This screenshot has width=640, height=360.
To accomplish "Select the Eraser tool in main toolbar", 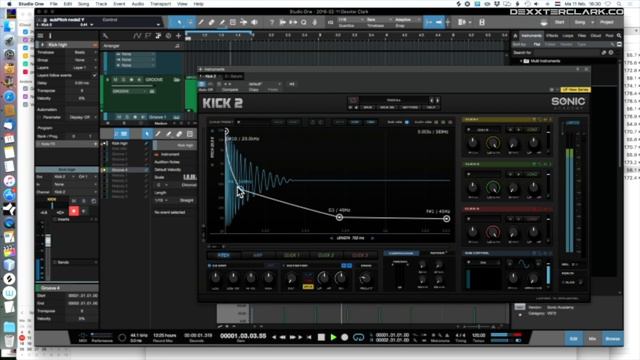I will [x=211, y=22].
